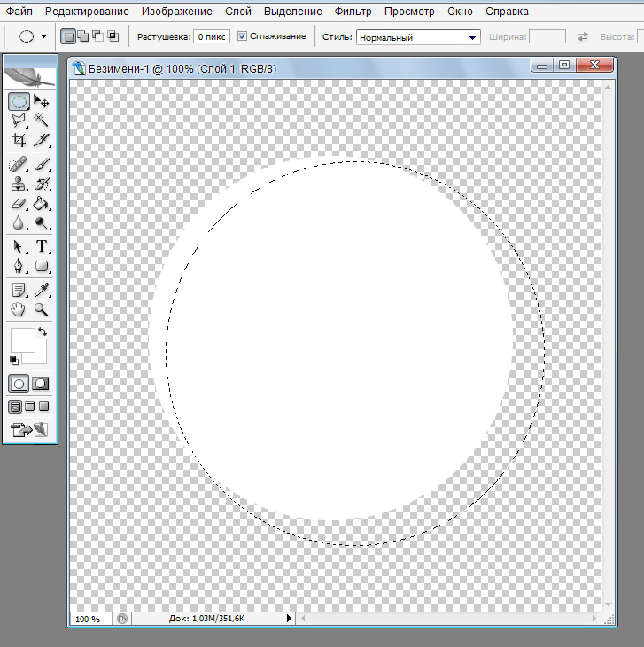The image size is (644, 647).
Task: Expand the status bar info arrow
Action: pyautogui.click(x=288, y=618)
